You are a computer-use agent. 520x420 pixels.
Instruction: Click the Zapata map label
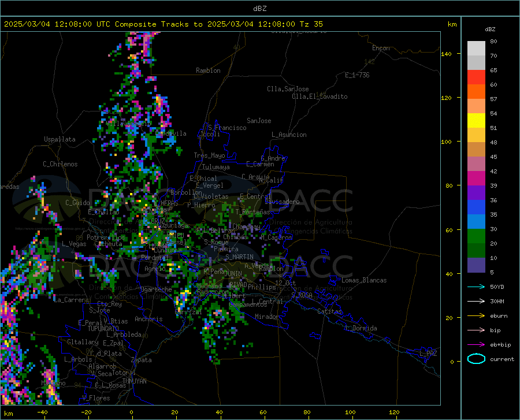142,360
